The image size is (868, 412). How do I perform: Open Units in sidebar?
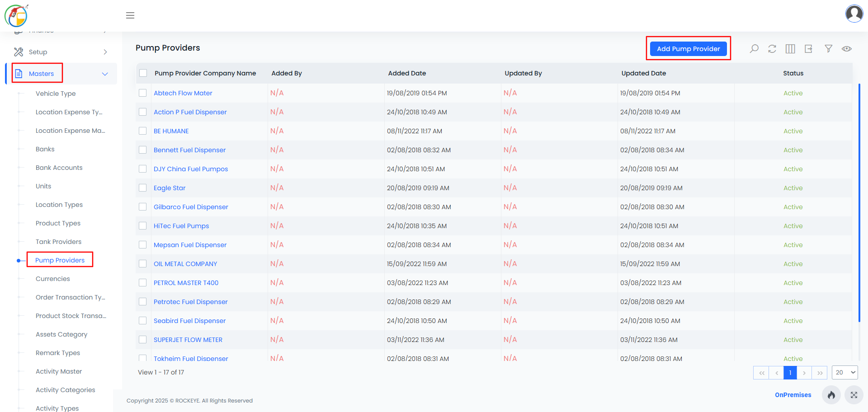(43, 186)
